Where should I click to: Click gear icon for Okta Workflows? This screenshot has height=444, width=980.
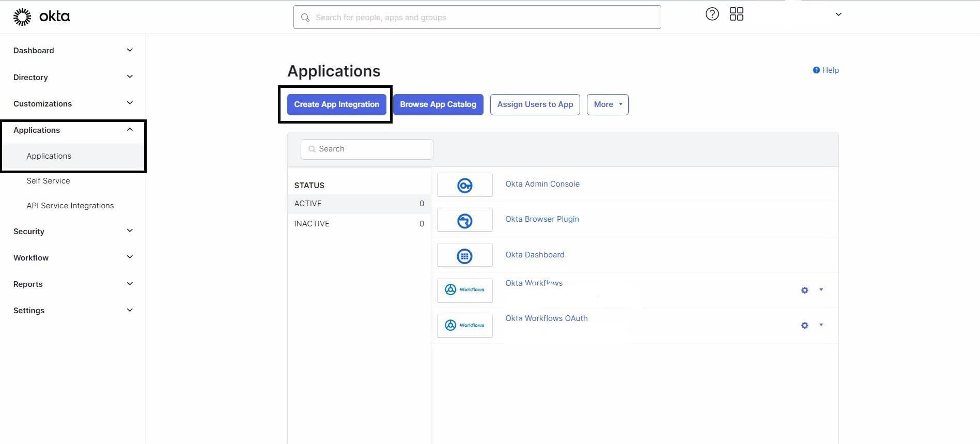804,290
